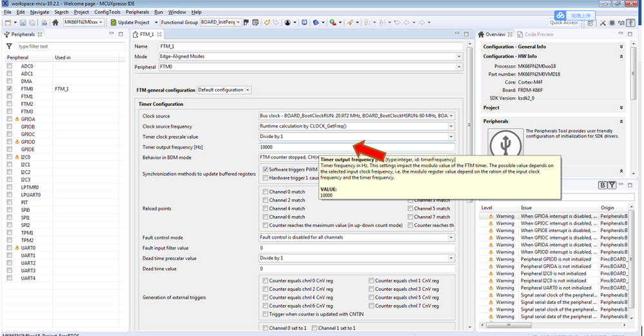Check Trigger when counter updated with CNTIN

266,314
